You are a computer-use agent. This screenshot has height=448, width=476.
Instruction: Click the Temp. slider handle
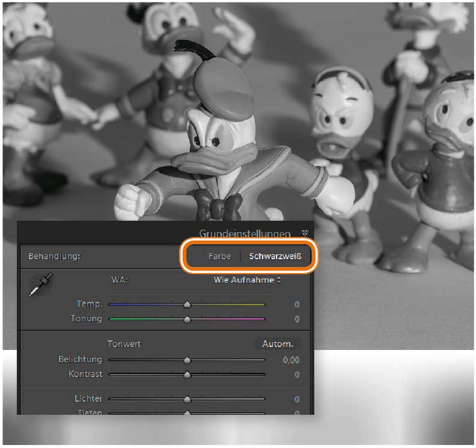tap(188, 304)
